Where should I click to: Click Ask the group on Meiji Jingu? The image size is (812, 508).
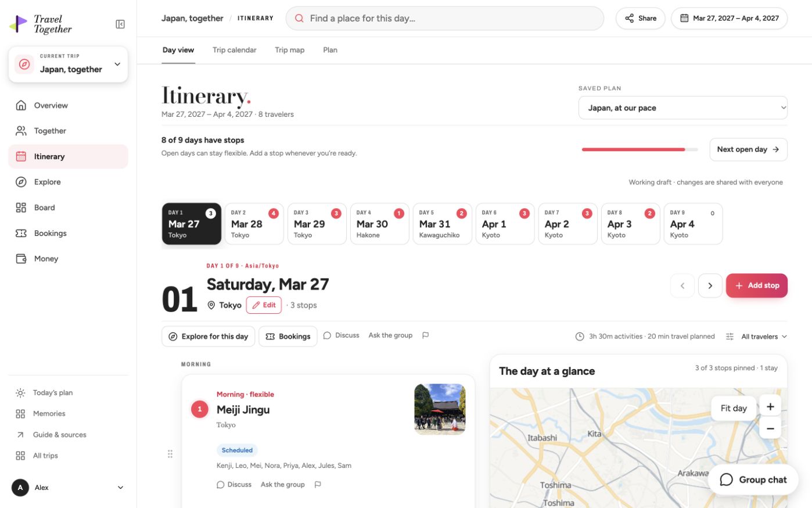(x=283, y=484)
